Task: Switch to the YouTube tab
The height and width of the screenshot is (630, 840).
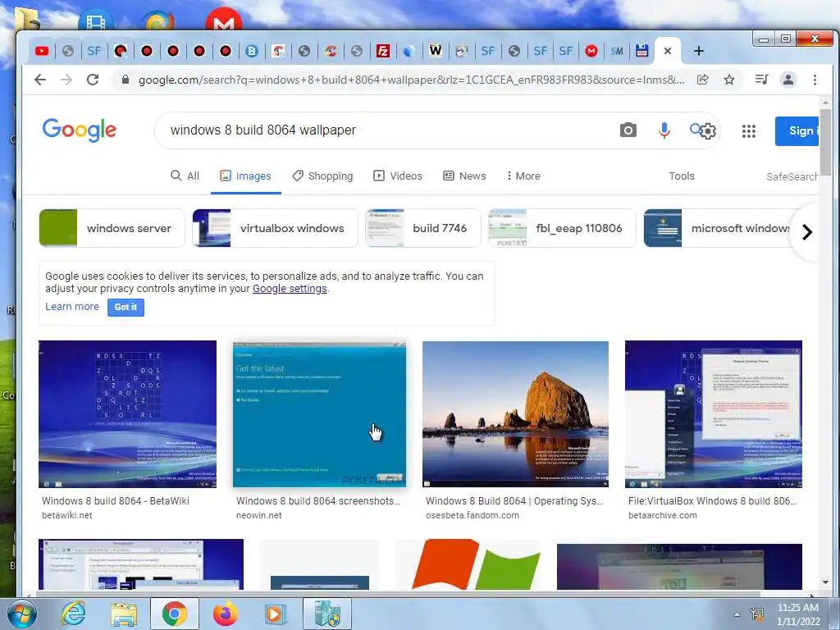Action: click(x=42, y=51)
